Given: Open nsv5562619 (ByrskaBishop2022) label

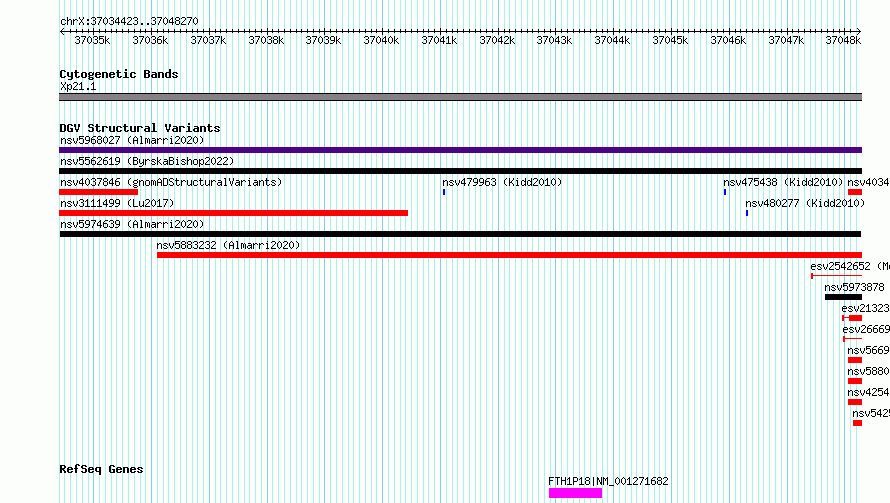Looking at the screenshot, I should (147, 161).
